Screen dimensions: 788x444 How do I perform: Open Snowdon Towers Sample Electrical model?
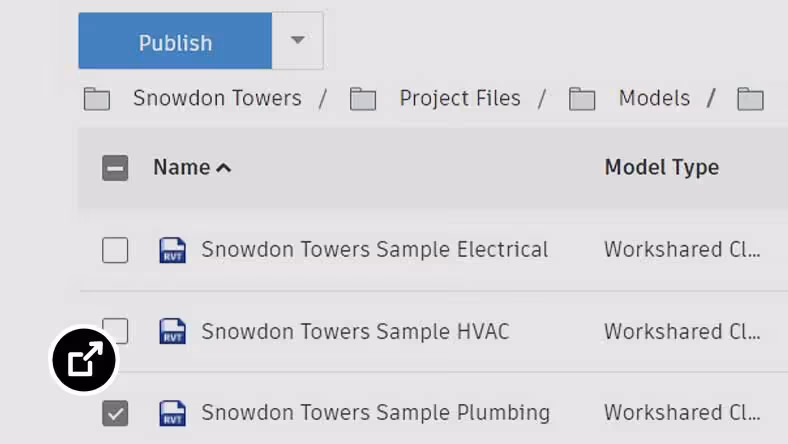374,250
